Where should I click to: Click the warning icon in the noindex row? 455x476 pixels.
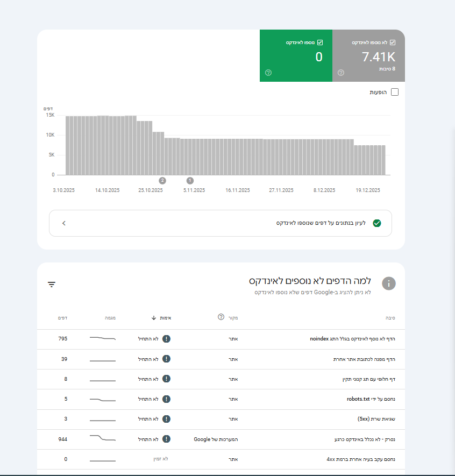pyautogui.click(x=167, y=339)
